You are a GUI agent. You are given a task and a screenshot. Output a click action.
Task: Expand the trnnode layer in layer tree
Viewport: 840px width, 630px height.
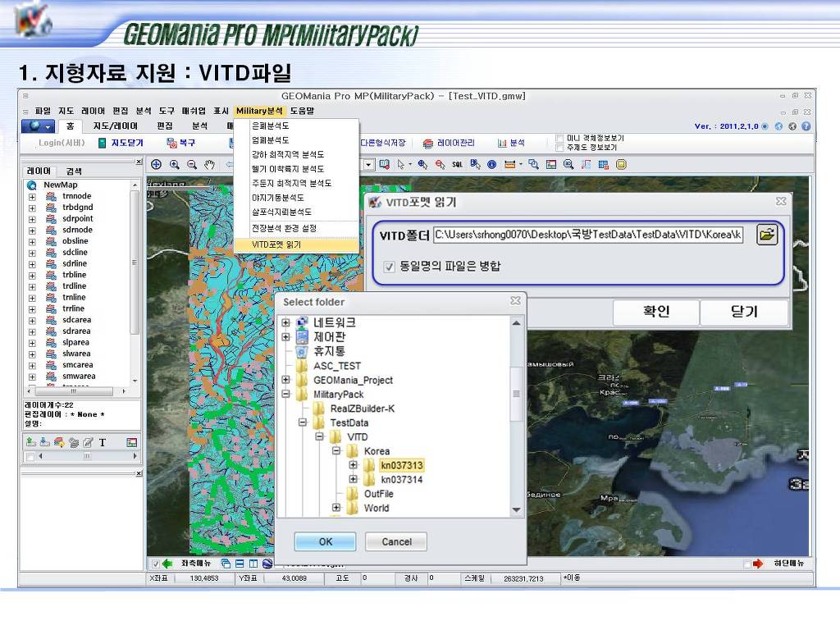tap(32, 196)
